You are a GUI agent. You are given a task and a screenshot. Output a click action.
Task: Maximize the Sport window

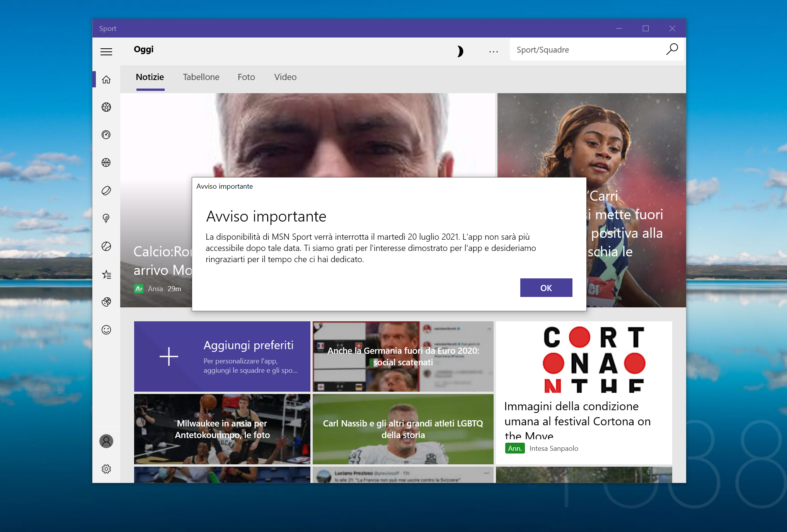646,28
